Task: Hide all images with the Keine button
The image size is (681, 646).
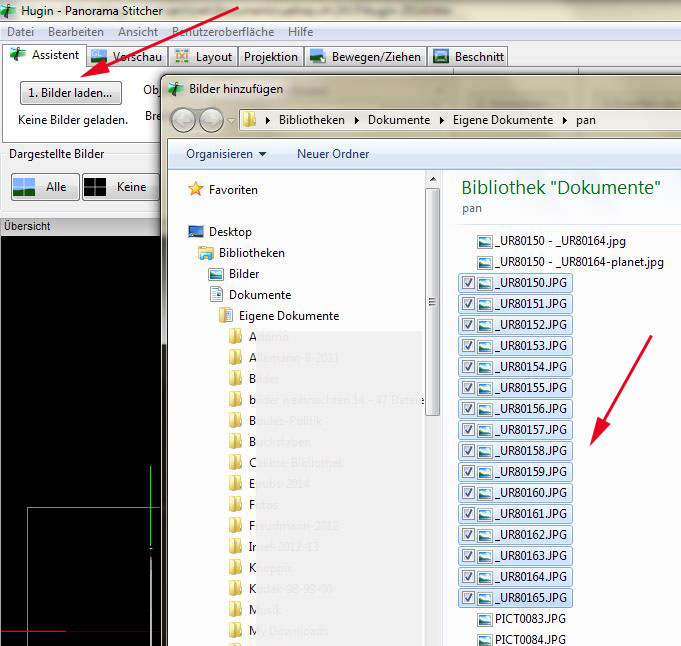Action: coord(120,187)
